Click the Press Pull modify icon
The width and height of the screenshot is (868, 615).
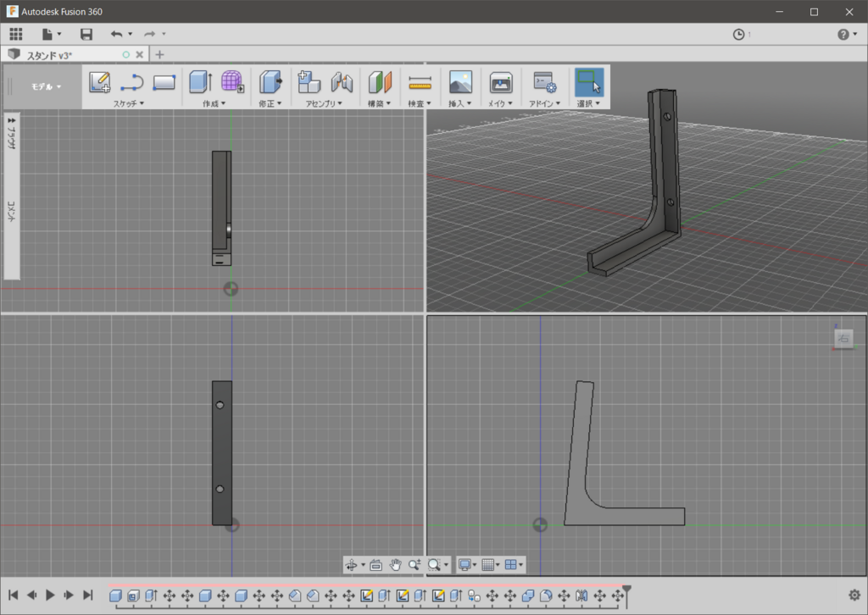pyautogui.click(x=270, y=82)
